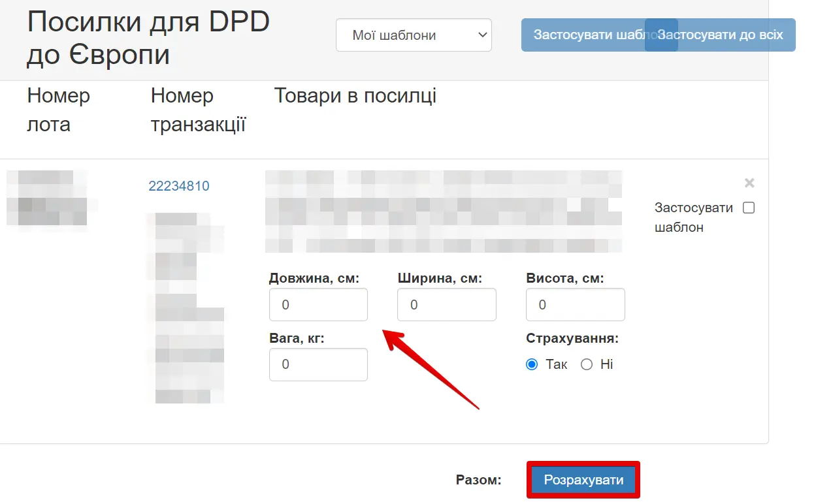Select the Так insurance radio button
The width and height of the screenshot is (816, 504).
(532, 364)
